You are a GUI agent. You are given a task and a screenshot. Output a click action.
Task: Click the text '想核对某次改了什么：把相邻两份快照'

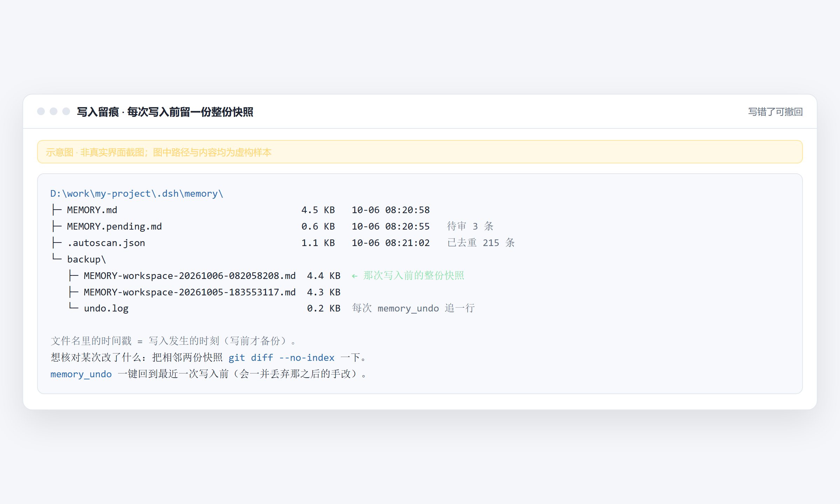coord(136,358)
